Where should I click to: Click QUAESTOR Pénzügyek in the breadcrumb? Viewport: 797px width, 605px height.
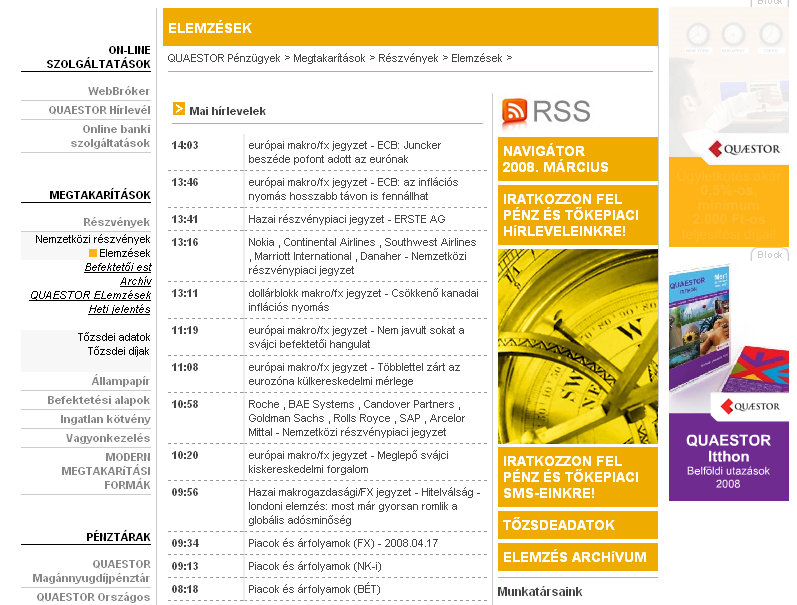(x=224, y=58)
